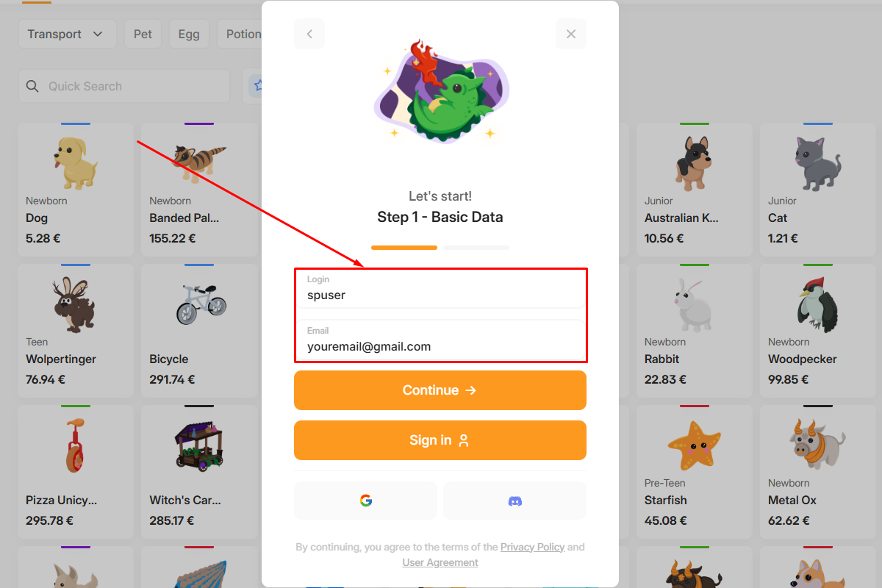Click the Login input field
This screenshot has height=588, width=882.
[441, 289]
